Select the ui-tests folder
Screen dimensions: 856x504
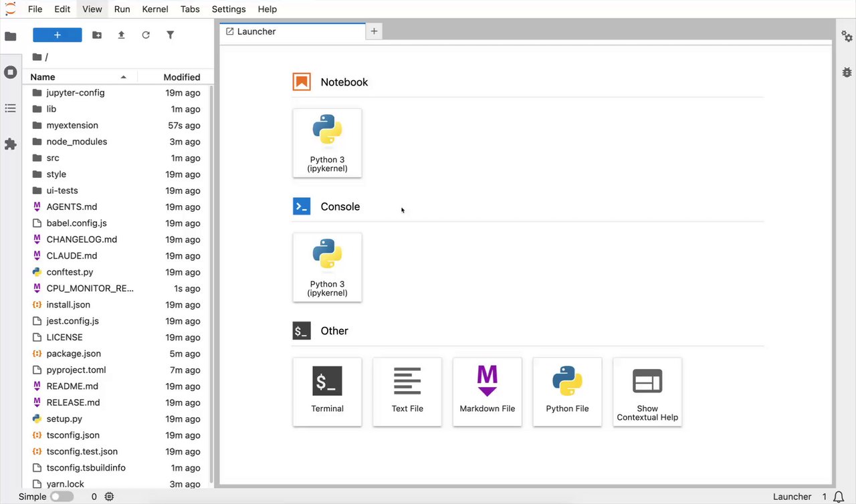click(116, 191)
